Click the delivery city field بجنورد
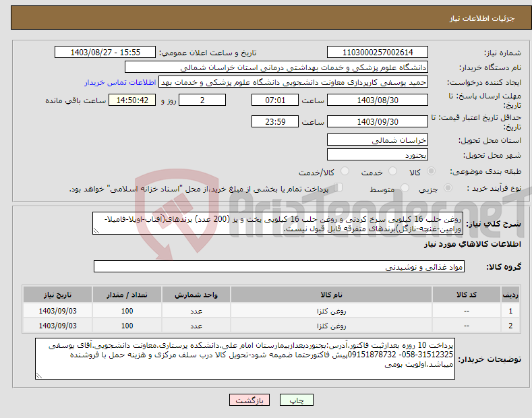 point(378,154)
